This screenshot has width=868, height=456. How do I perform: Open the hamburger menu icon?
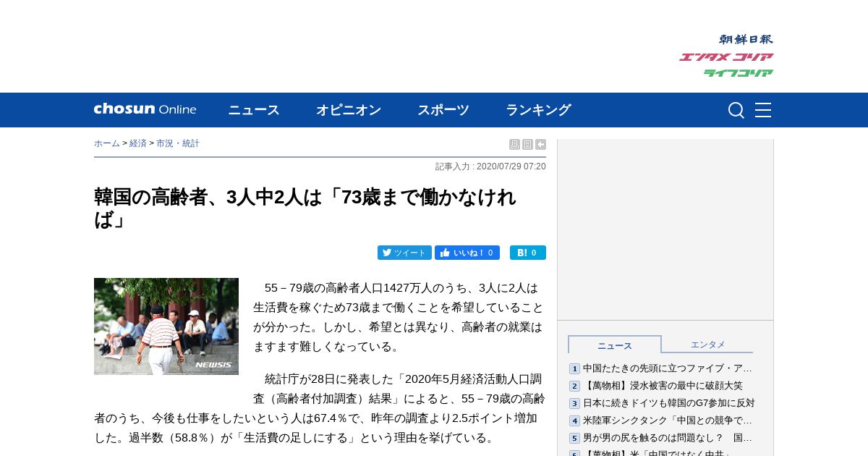pyautogui.click(x=763, y=110)
